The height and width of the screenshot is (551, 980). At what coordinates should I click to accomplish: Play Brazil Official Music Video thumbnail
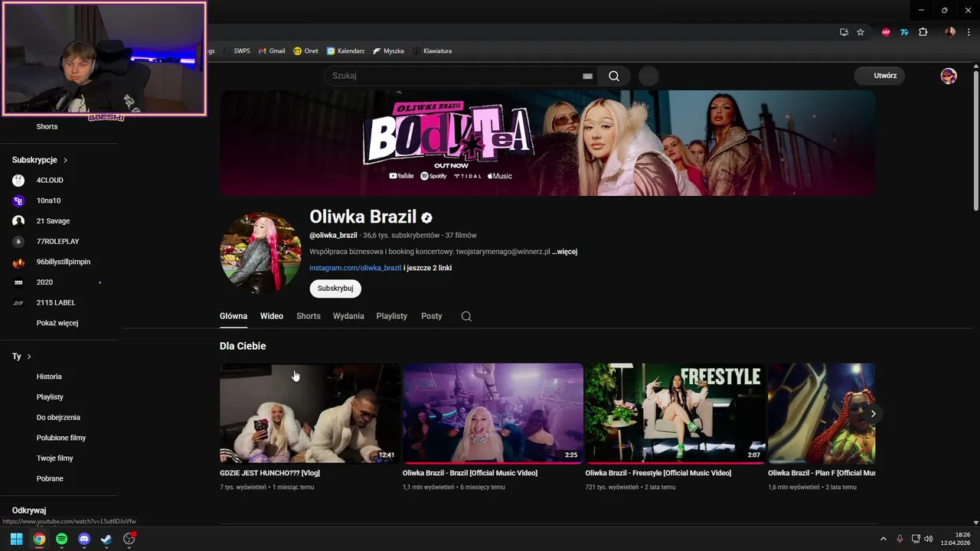point(493,413)
